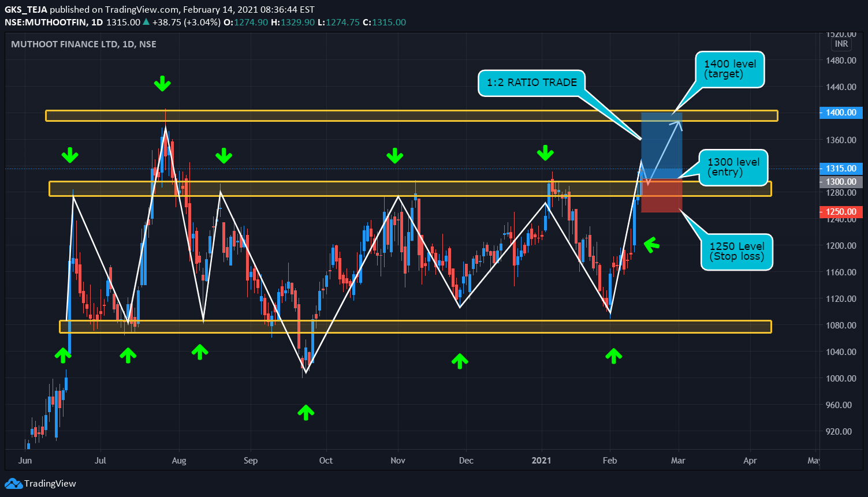Click the Dec label on time axis

[466, 461]
